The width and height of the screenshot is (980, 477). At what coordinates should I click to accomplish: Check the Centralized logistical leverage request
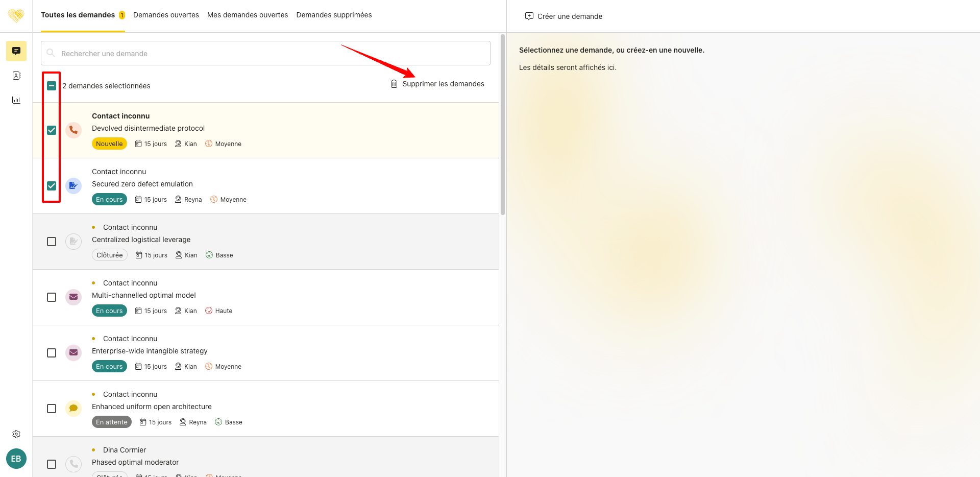click(52, 242)
